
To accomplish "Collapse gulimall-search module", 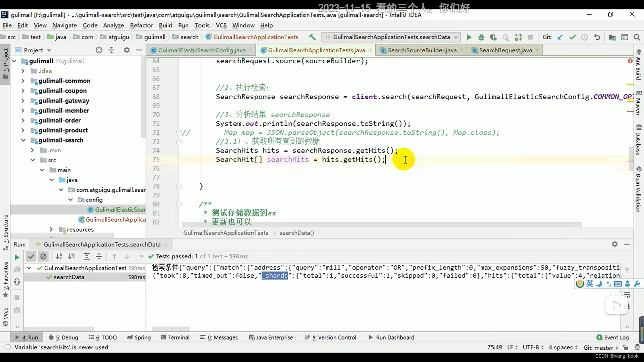I will 23,140.
